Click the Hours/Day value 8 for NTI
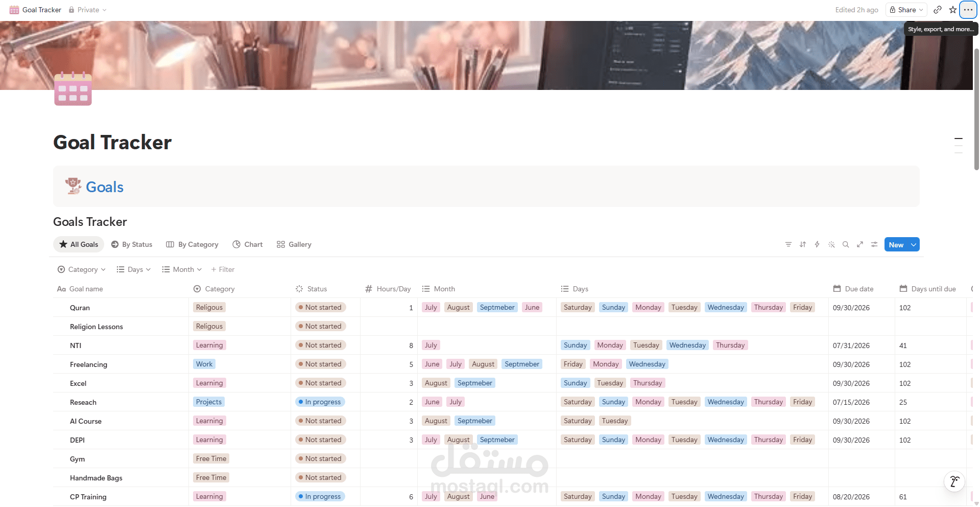 [411, 345]
